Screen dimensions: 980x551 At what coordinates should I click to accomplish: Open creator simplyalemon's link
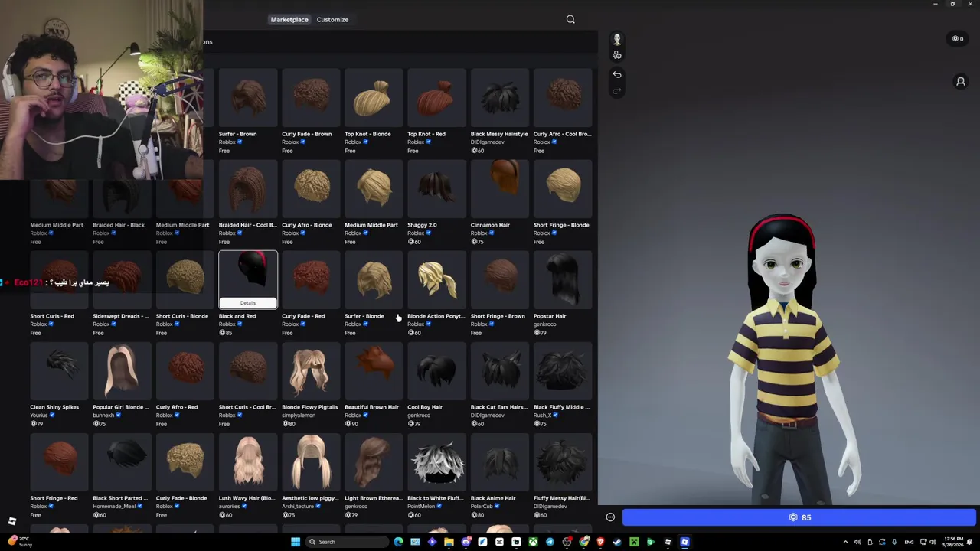(299, 416)
